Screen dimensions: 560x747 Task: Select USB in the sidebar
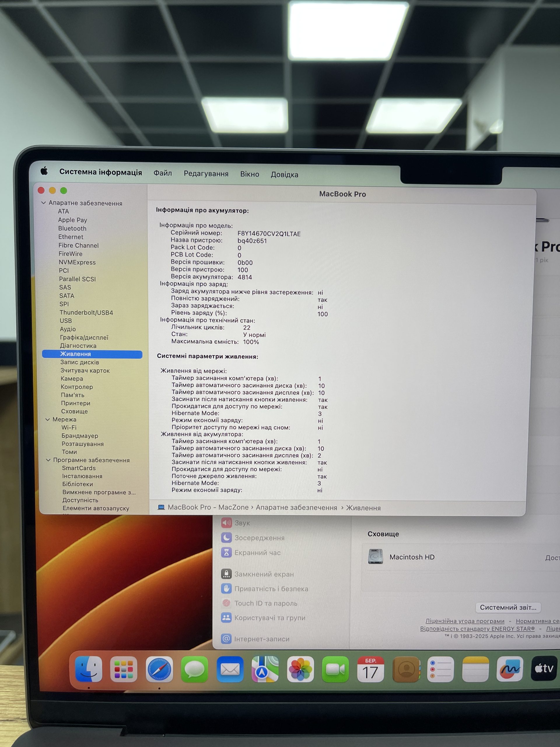click(66, 321)
